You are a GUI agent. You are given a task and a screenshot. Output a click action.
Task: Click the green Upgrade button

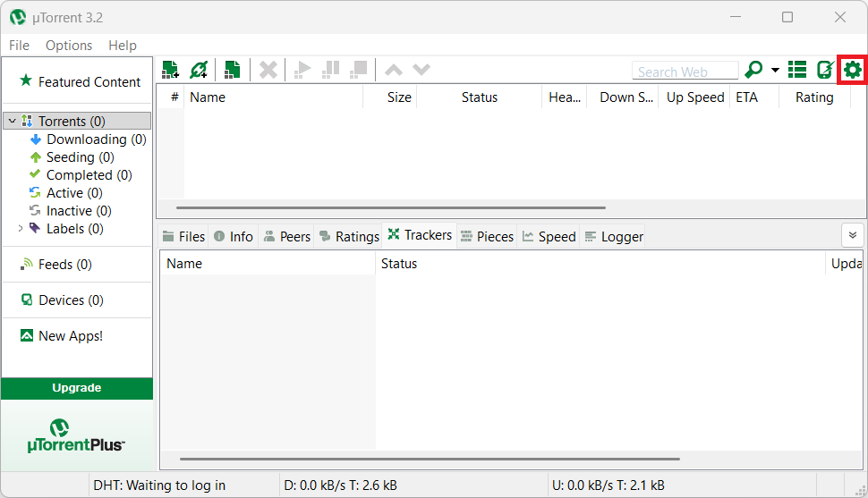[77, 388]
